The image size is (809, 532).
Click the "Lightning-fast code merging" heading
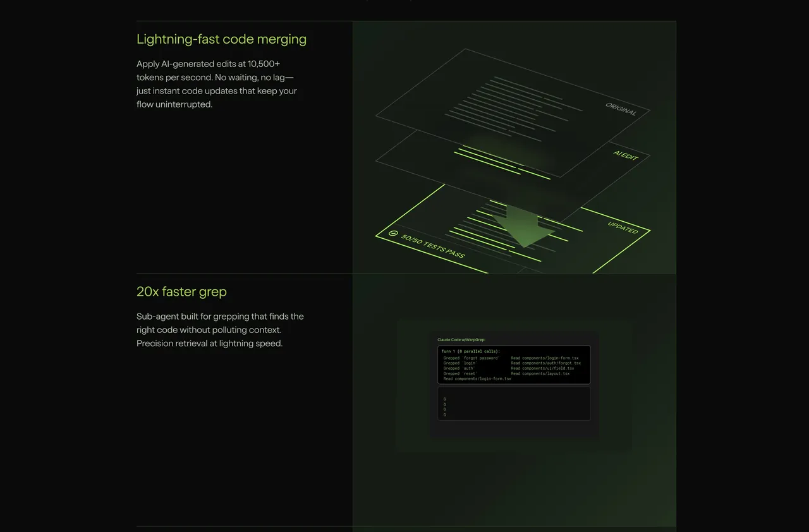tap(221, 39)
